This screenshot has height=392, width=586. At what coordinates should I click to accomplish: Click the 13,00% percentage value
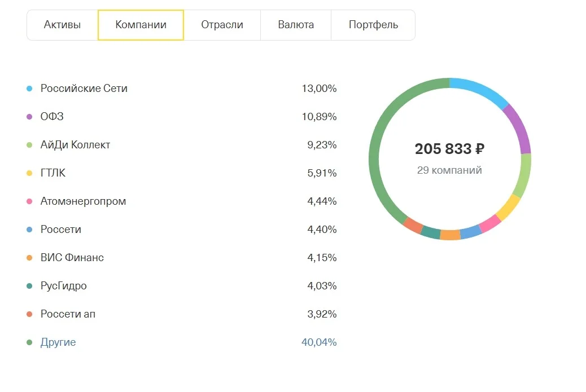coord(319,89)
